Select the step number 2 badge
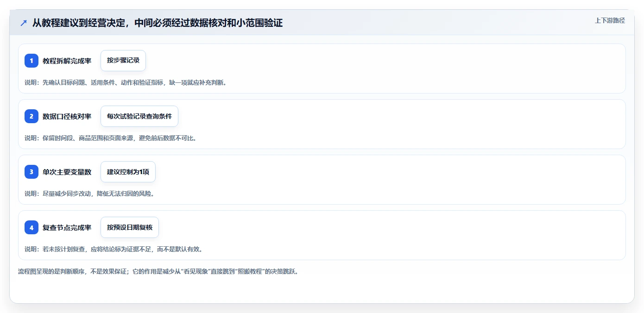Image resolution: width=644 pixels, height=313 pixels. pyautogui.click(x=32, y=116)
